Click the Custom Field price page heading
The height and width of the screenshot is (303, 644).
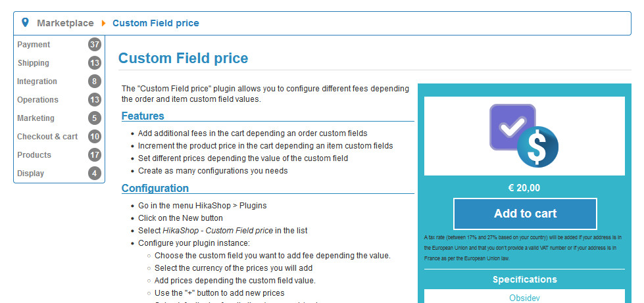[183, 58]
